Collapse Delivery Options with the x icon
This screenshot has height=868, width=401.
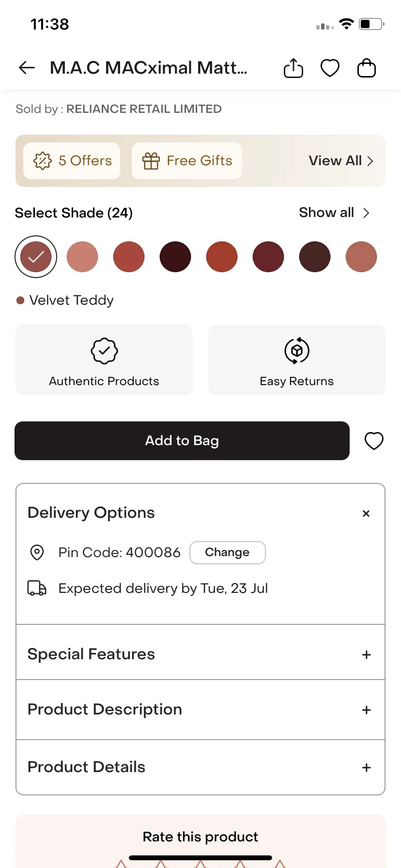(366, 513)
